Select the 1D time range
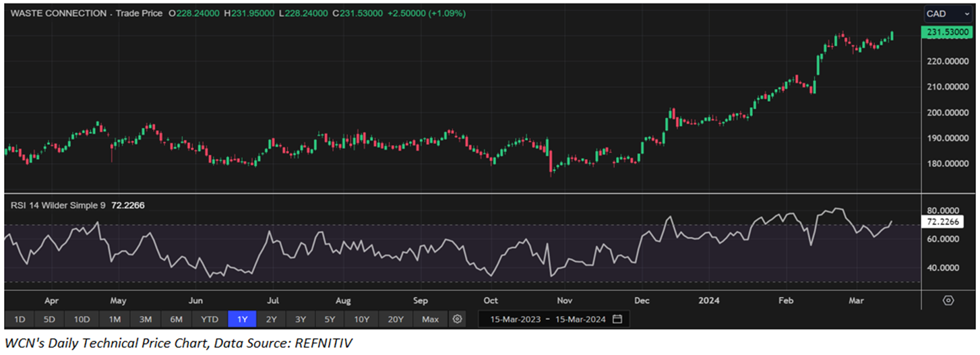The image size is (980, 355). pyautogui.click(x=20, y=319)
